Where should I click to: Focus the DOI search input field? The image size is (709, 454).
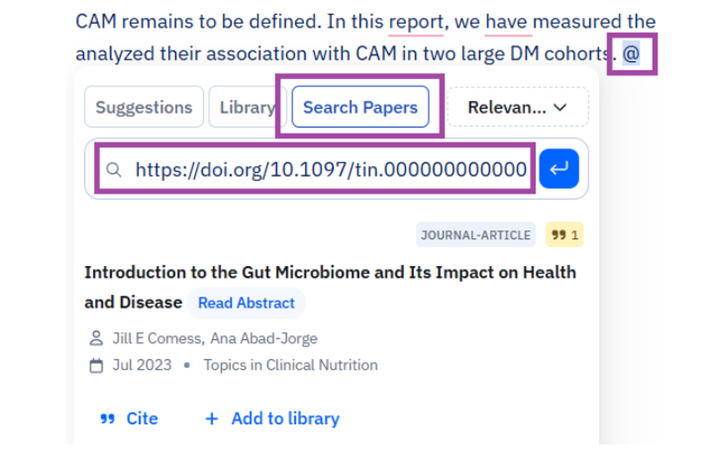pyautogui.click(x=330, y=170)
